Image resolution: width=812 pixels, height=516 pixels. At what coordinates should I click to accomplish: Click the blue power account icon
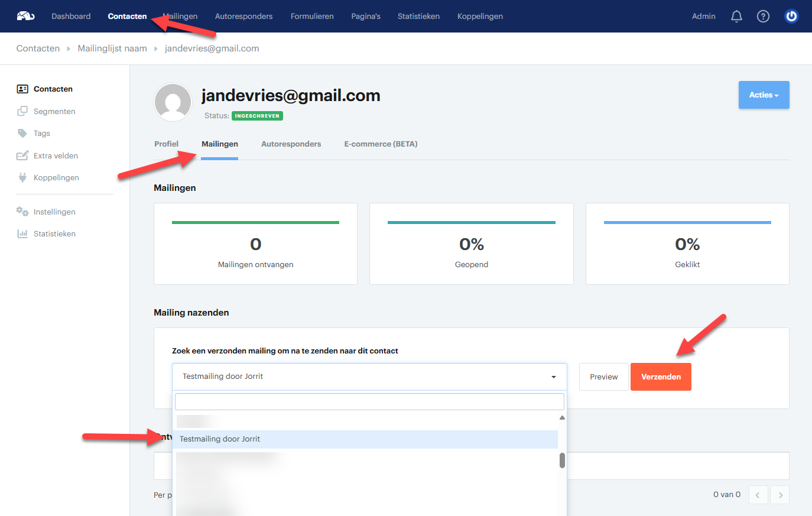point(791,17)
